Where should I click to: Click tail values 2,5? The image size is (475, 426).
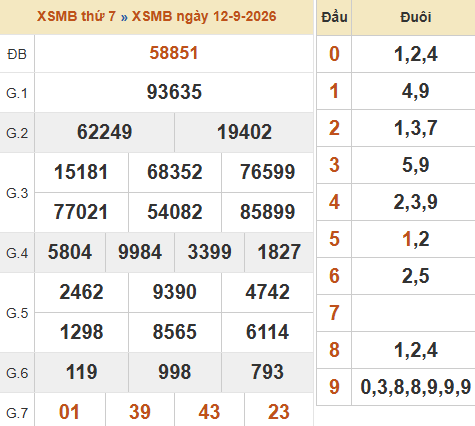tap(415, 276)
